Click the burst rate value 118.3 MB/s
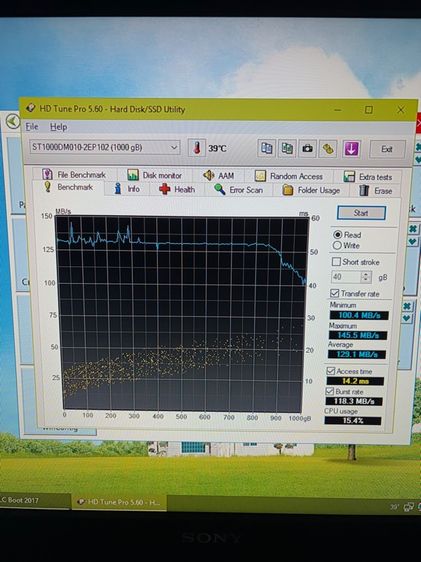 (x=354, y=401)
